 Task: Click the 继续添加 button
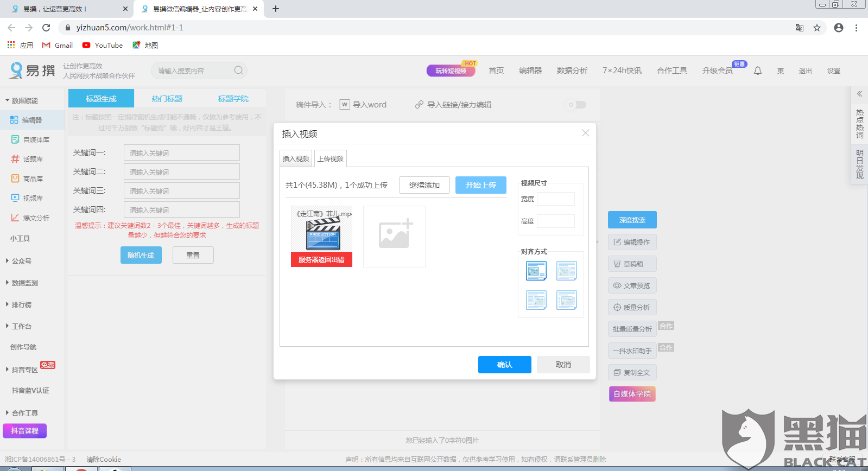[425, 185]
